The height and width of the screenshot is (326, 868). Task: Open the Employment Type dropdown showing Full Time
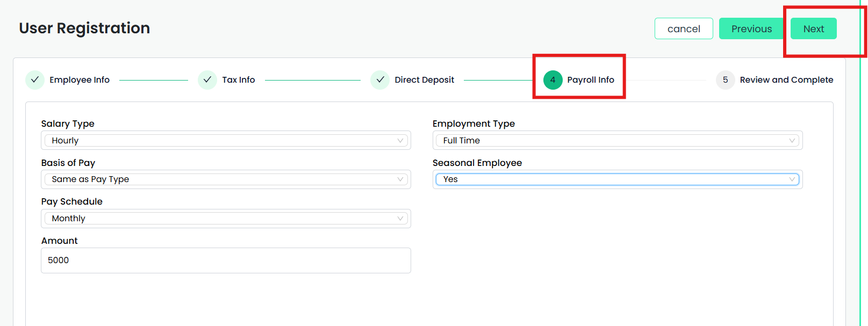618,140
